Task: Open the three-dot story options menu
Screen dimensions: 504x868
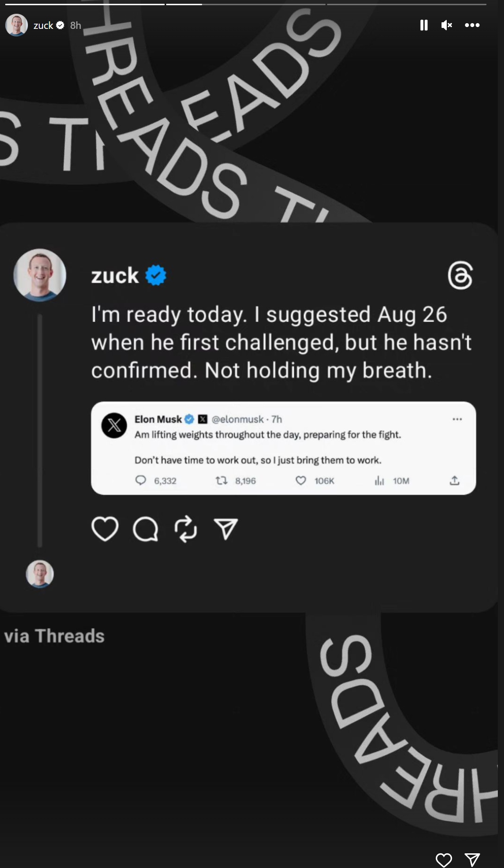Action: click(472, 25)
